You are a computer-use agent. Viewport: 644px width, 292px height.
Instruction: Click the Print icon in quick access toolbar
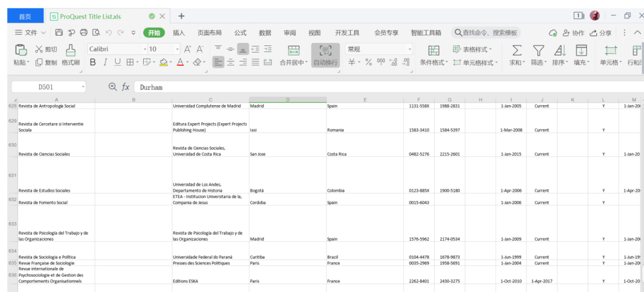(83, 32)
